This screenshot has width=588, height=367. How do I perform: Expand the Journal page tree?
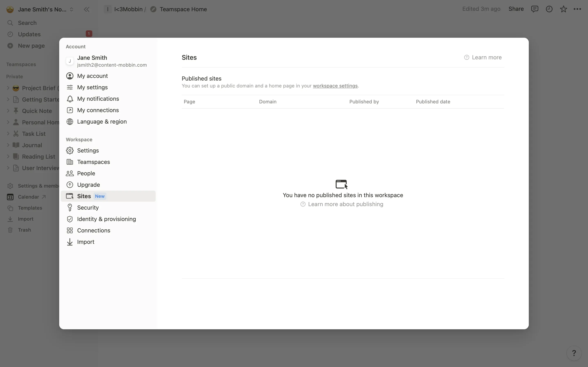(8, 145)
